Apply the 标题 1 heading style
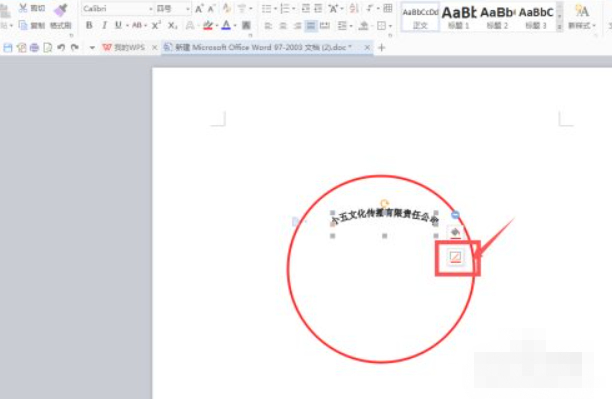The height and width of the screenshot is (399, 612). [459, 18]
